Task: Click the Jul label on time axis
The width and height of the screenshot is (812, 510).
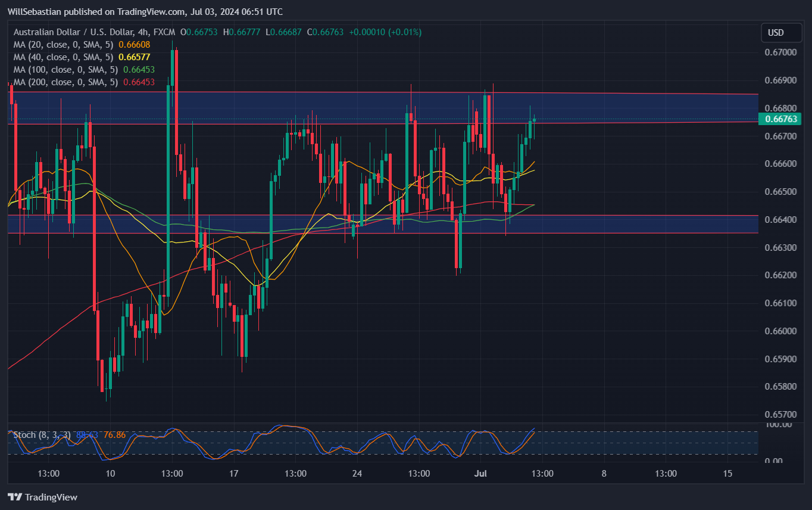Action: coord(480,474)
